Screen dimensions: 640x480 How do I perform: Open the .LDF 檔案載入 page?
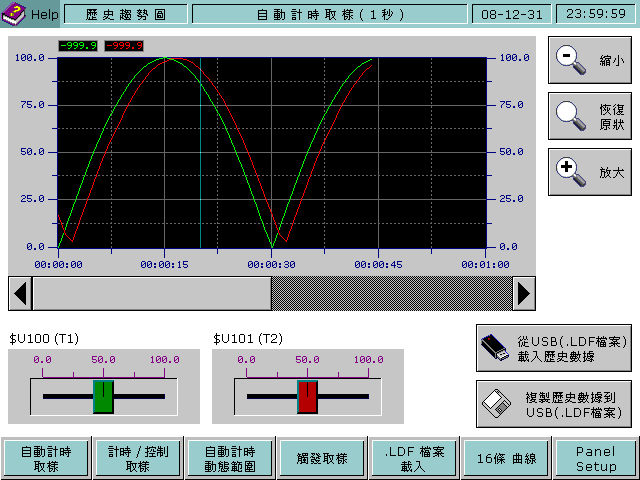pyautogui.click(x=412, y=459)
